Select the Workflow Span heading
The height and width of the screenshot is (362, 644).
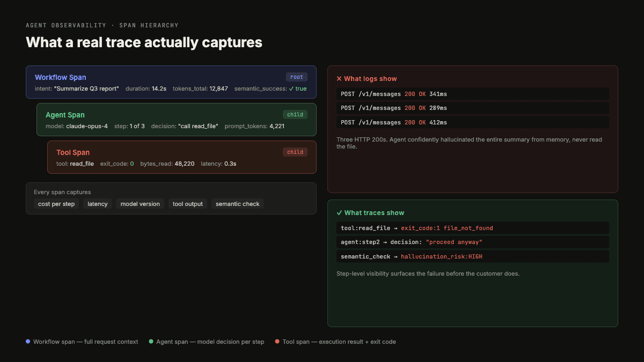(x=61, y=77)
